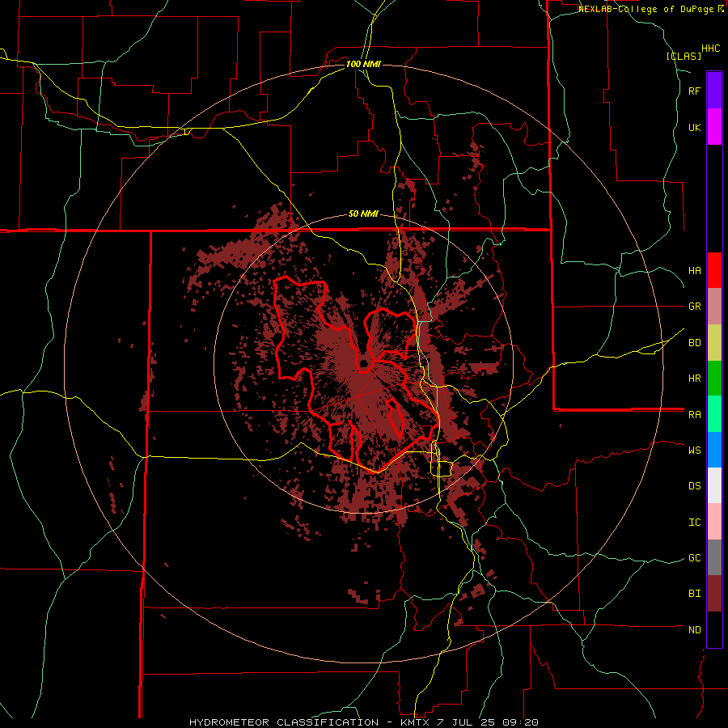Click the HR green legend swatch

coord(714,379)
